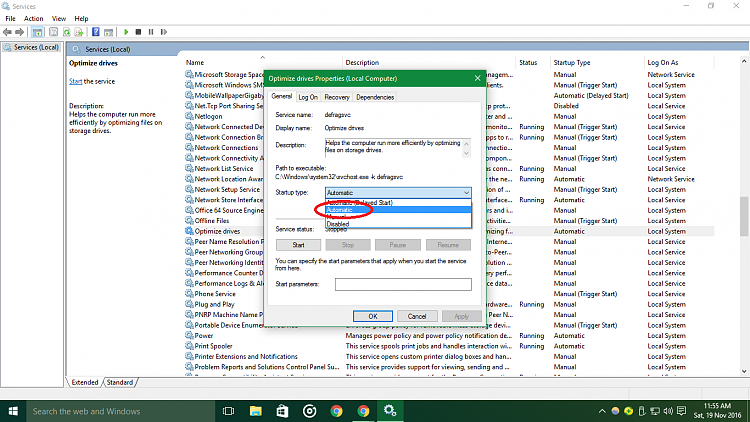Viewport: 750px width, 422px height.
Task: Open the Store icon on the taskbar
Action: [x=282, y=411]
